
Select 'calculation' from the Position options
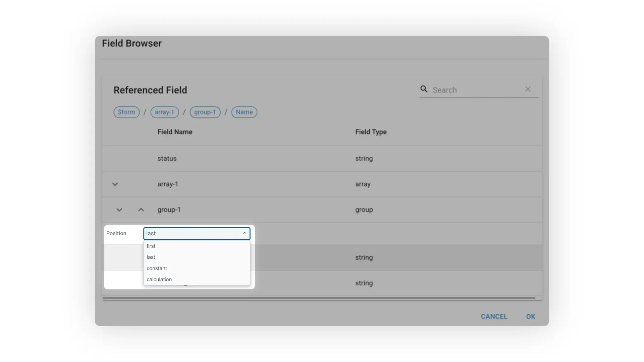tap(159, 279)
